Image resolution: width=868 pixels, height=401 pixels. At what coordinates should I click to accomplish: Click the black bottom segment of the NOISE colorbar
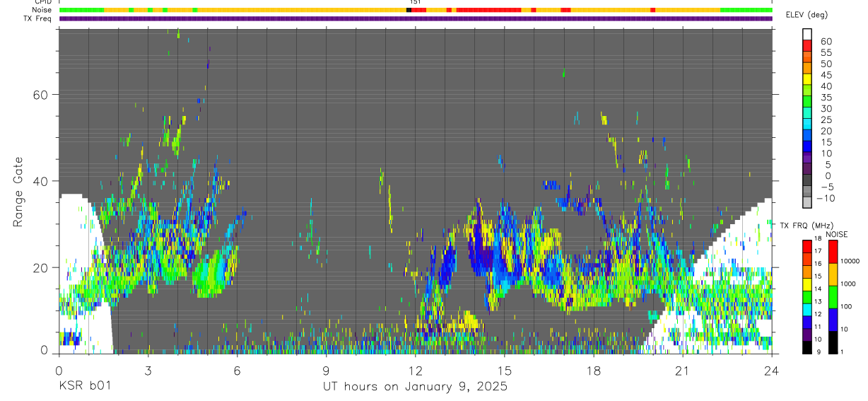833,341
